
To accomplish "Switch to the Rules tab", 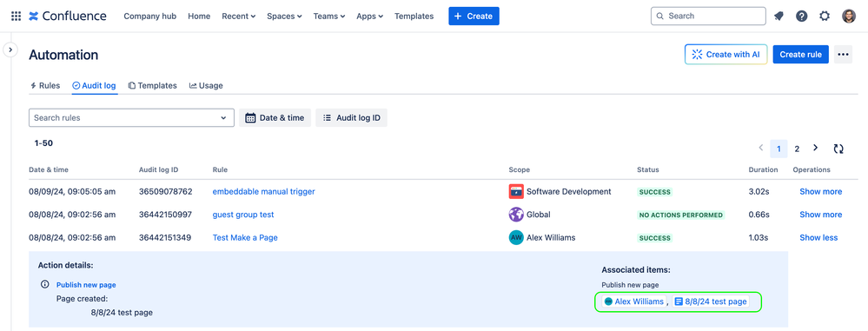I will pyautogui.click(x=45, y=86).
